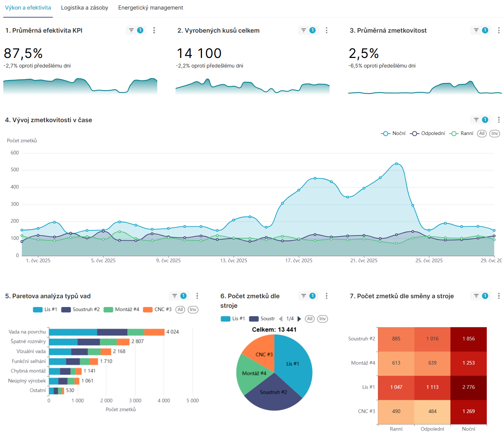This screenshot has width=504, height=438.
Task: Click filter icon on Paretova analýza chart
Action: click(x=175, y=296)
